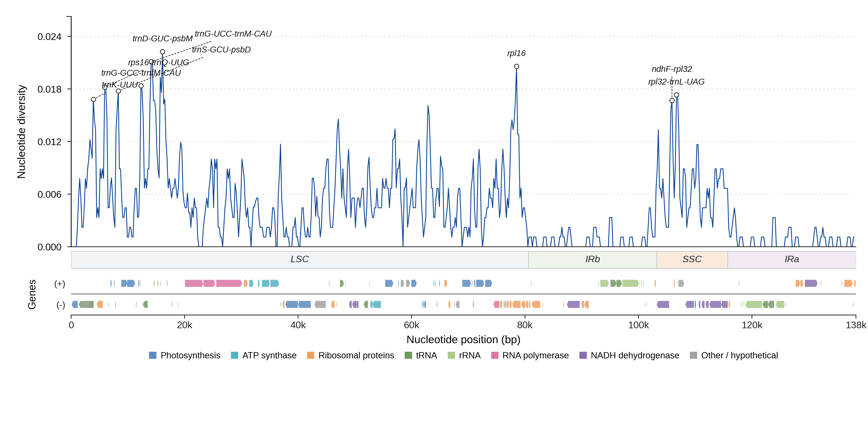Screen dimensions: 868x422
Task: Click the Nucleotide diversity axis title
Action: [x=21, y=132]
